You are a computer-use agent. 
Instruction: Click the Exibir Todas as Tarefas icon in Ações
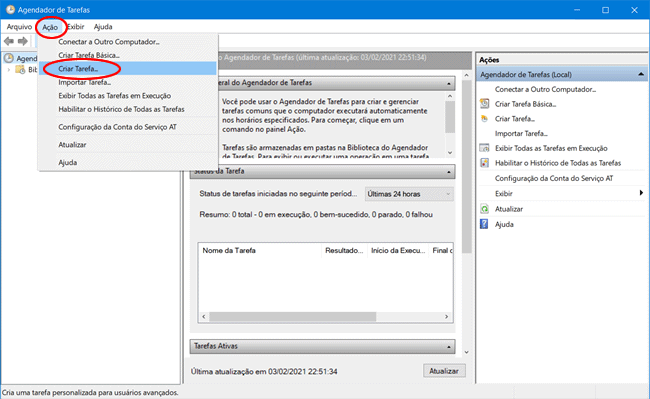click(x=484, y=148)
